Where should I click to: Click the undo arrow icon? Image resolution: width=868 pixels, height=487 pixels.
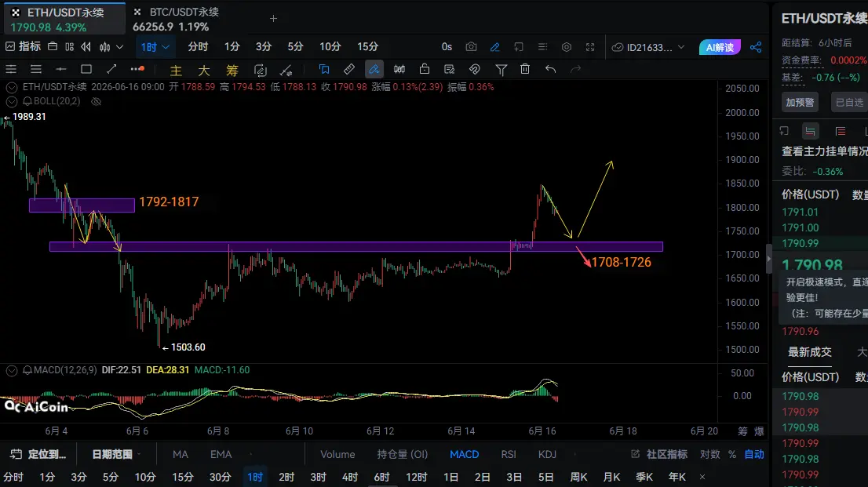pyautogui.click(x=550, y=69)
